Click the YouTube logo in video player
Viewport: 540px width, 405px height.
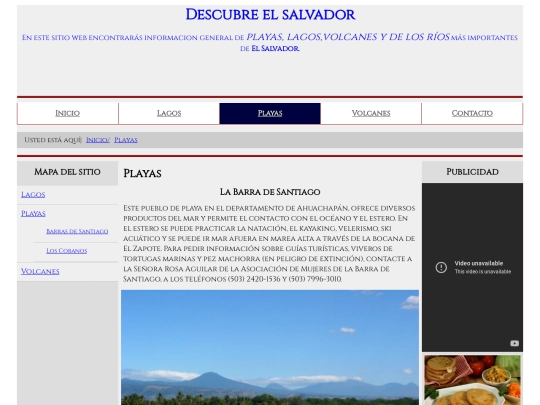pos(514,343)
